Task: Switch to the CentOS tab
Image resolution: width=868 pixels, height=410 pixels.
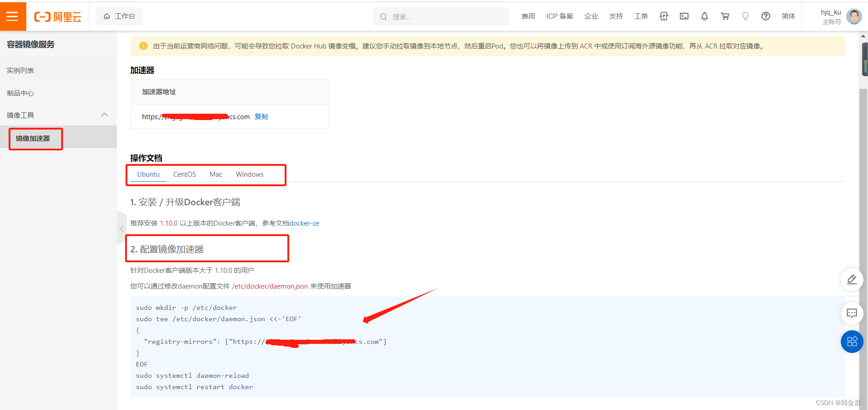Action: 184,174
